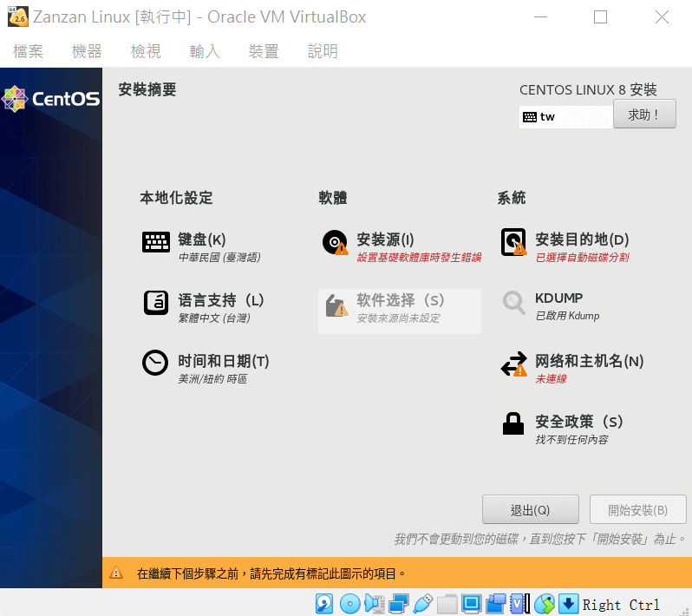This screenshot has width=692, height=616.
Task: Click the orange warning message bar text
Action: pyautogui.click(x=271, y=573)
